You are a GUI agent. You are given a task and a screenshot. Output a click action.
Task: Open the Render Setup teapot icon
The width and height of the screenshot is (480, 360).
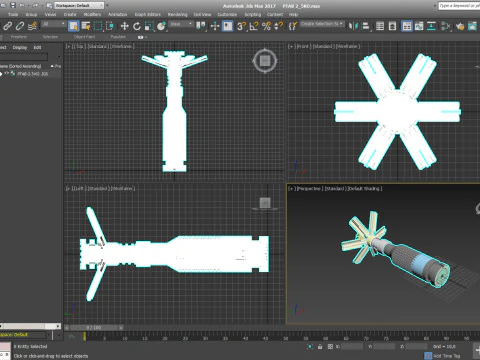pos(460,26)
